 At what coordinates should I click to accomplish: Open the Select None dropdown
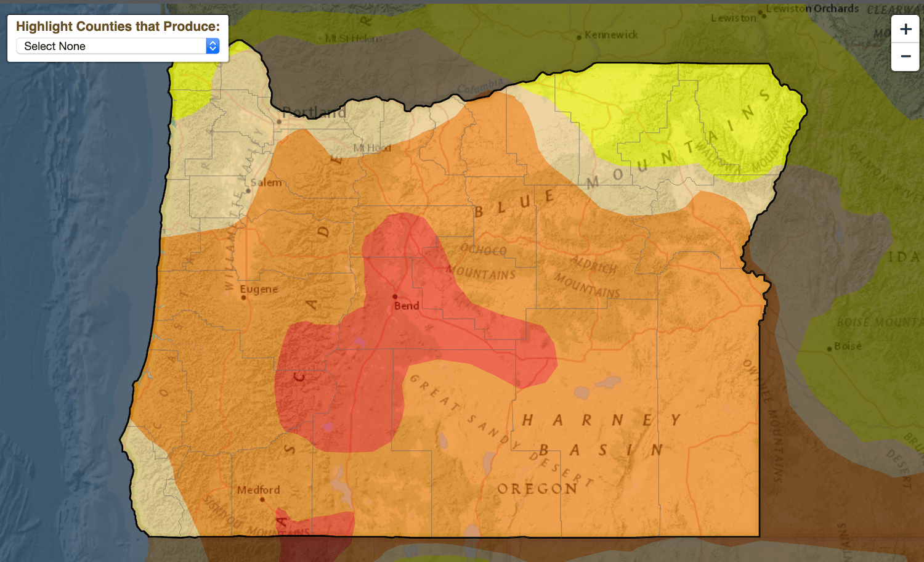point(117,46)
